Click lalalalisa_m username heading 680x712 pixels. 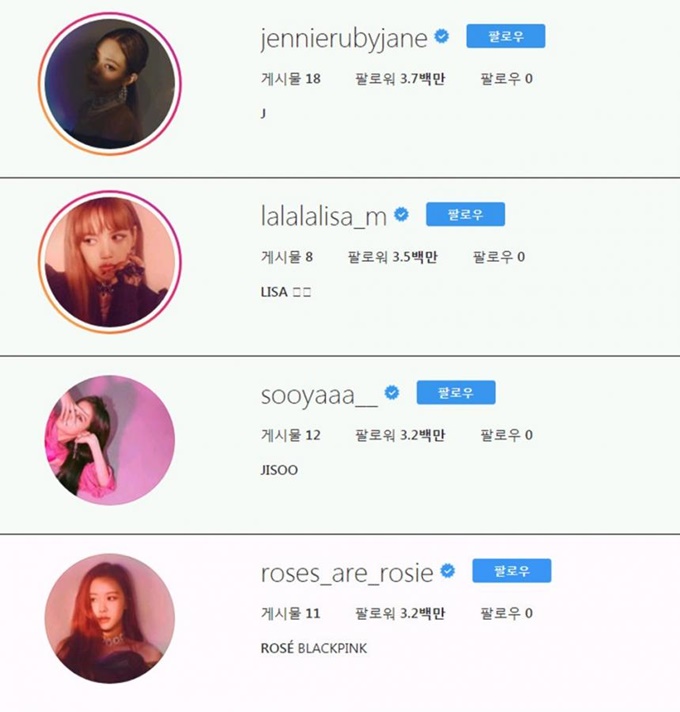coord(324,217)
